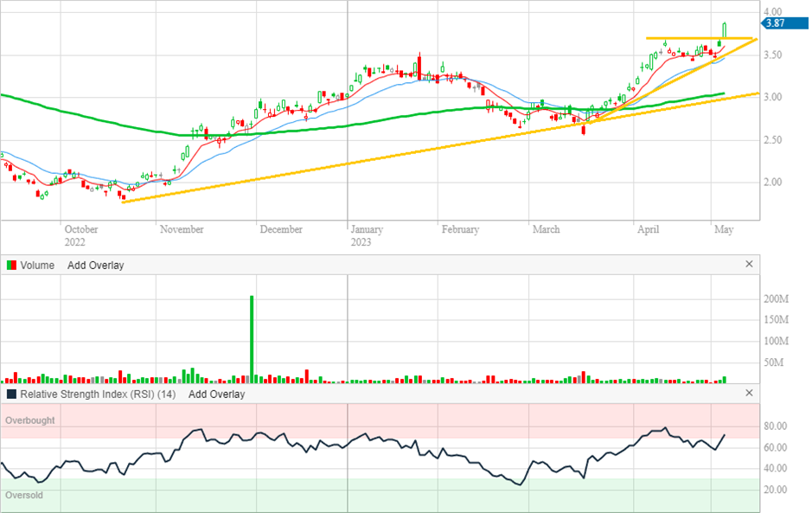Click the 40.00 RSI axis value

[x=775, y=468]
